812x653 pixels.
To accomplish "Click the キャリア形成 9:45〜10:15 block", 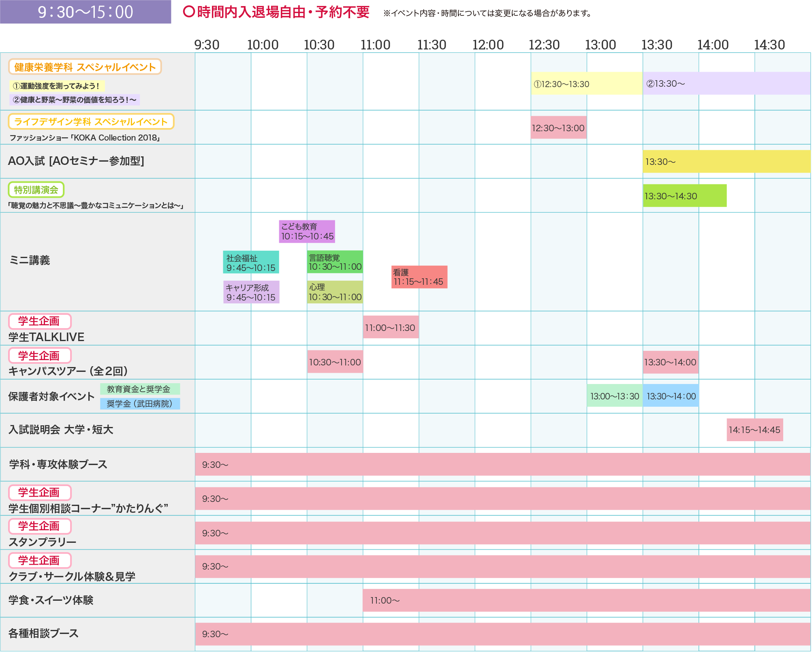I will [x=251, y=292].
